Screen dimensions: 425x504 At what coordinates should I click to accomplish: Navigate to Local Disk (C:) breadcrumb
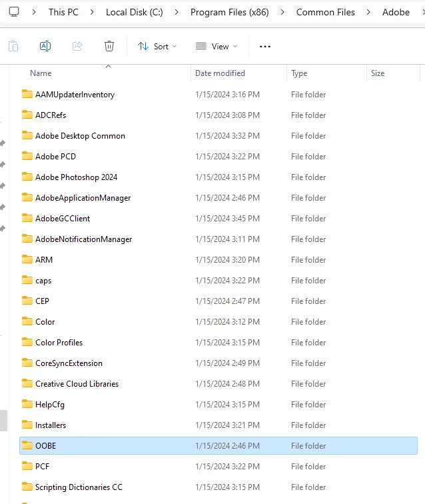click(x=135, y=12)
